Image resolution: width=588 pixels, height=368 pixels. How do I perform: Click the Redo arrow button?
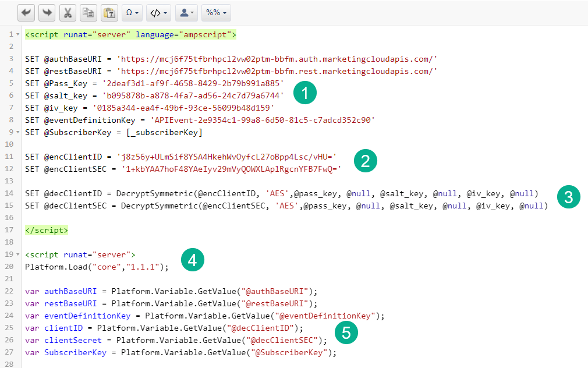click(x=48, y=12)
